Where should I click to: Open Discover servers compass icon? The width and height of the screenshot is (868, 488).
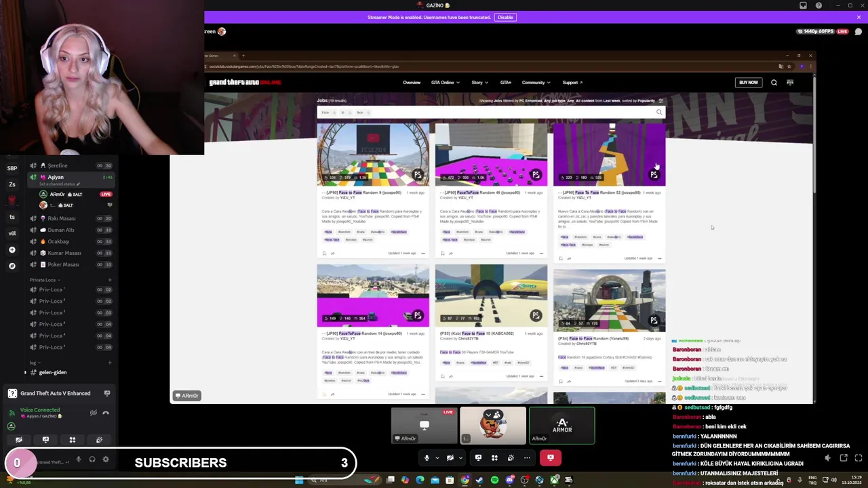(12, 266)
